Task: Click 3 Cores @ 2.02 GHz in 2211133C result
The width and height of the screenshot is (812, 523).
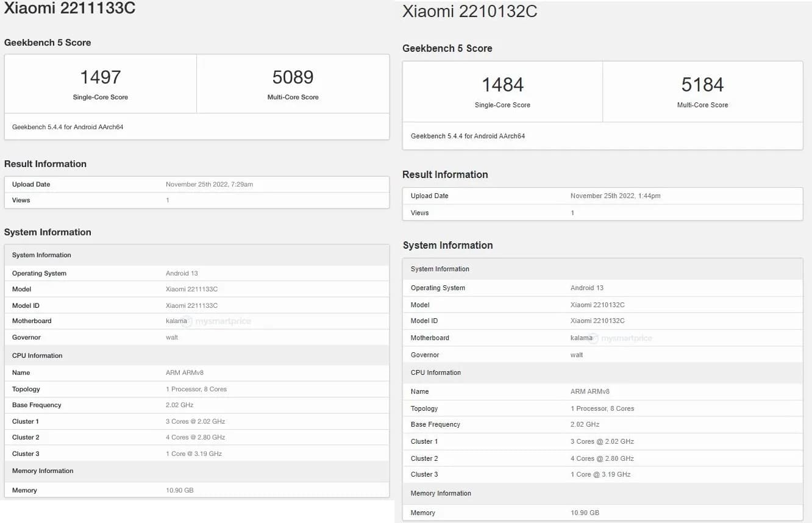Action: 195,421
